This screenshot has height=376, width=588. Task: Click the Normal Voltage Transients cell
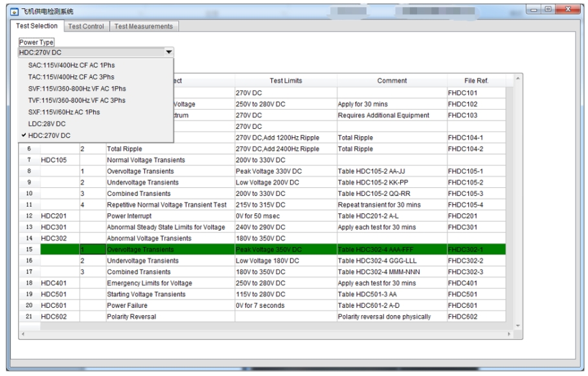[x=170, y=160]
